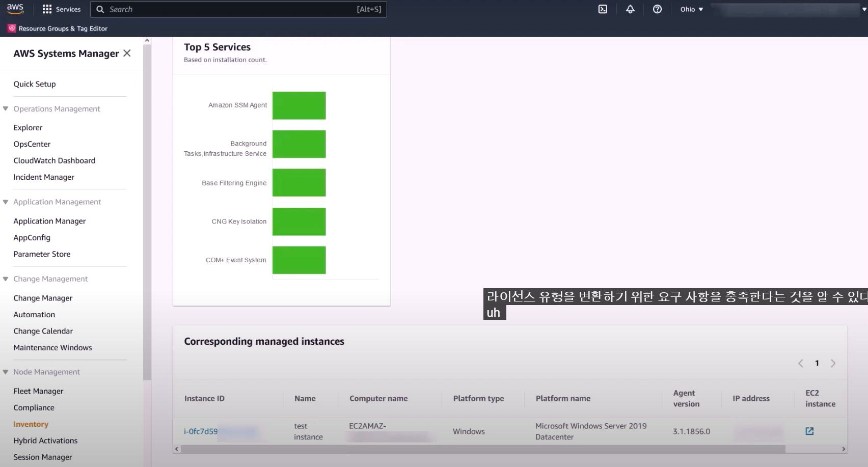Click the 'Top 5 Services' heading
868x467 pixels.
pyautogui.click(x=218, y=47)
